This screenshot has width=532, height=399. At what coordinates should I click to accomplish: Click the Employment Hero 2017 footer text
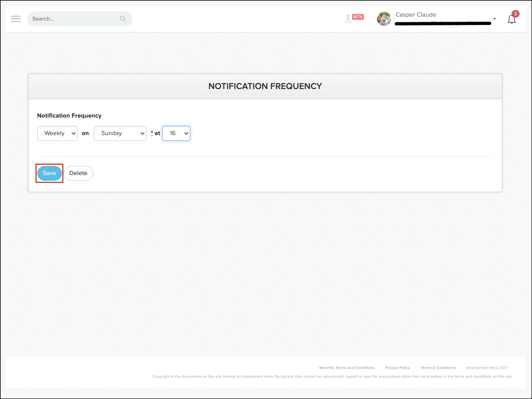(487, 368)
